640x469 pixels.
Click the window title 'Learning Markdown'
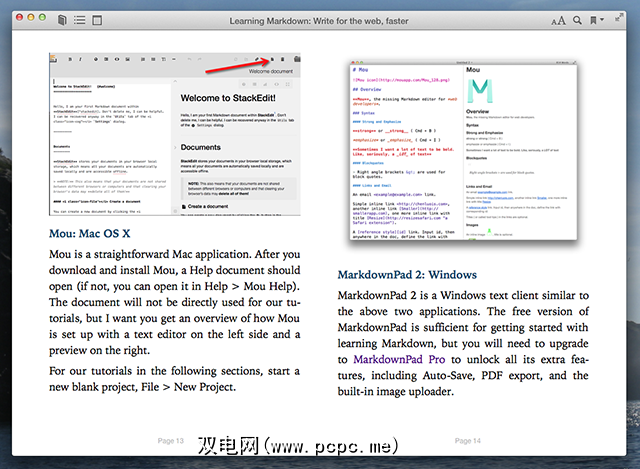pos(319,21)
